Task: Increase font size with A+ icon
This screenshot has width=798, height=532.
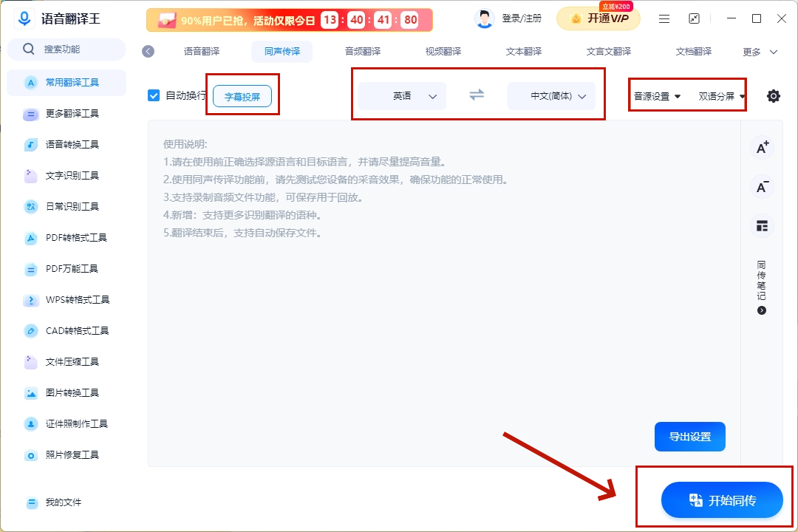Action: pos(762,148)
